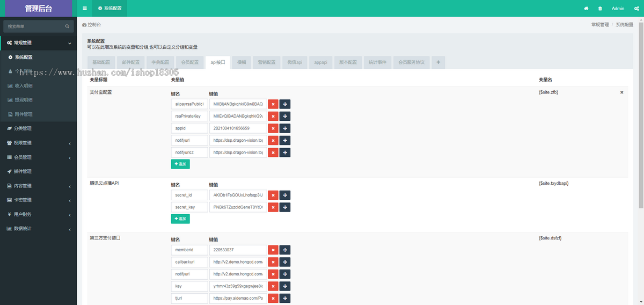Click move handle of appId row
Image resolution: width=644 pixels, height=305 pixels.
pos(285,128)
